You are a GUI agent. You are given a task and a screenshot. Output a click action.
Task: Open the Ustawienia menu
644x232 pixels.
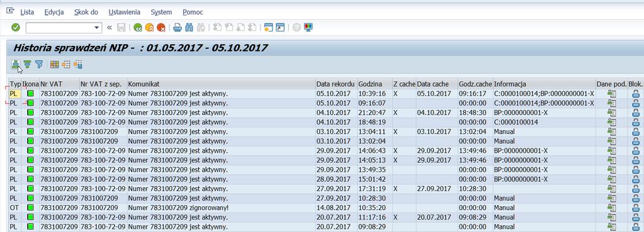(x=125, y=13)
